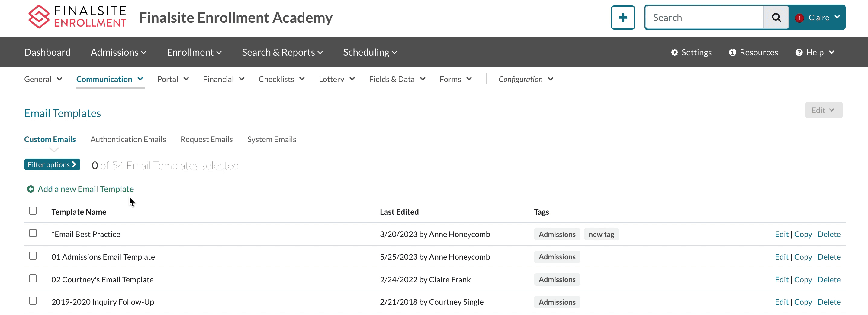Screen dimensions: 868x315
Task: Copy the 2019-2020 Inquiry Follow-Up template
Action: [803, 302]
